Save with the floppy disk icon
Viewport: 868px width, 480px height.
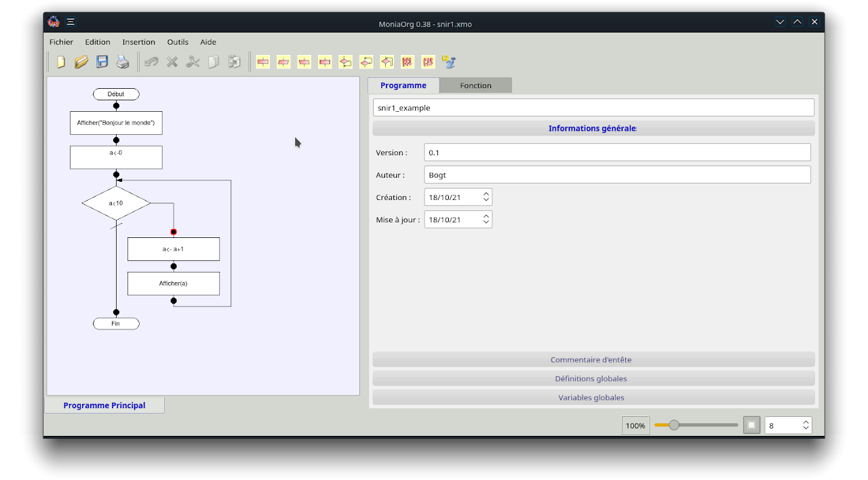[102, 62]
